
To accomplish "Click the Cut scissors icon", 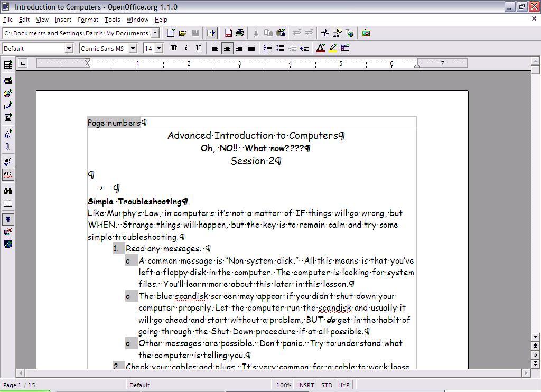I will pos(256,33).
